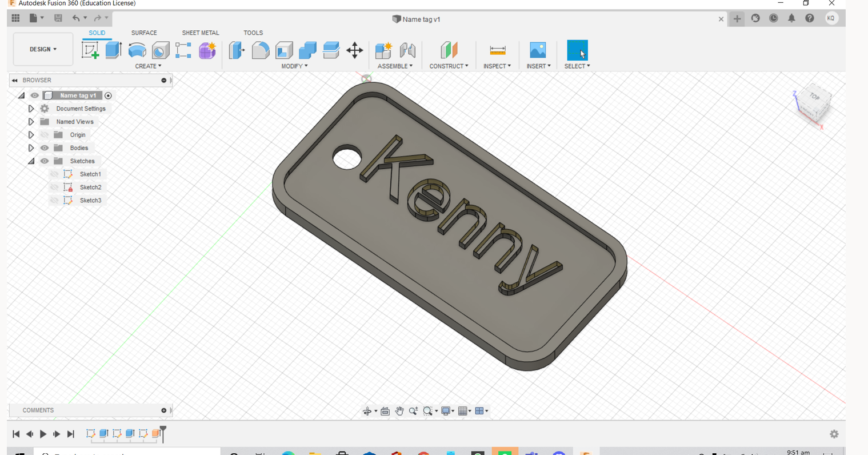Click the activate radio button beside Name tag v1
The image size is (868, 455).
click(108, 95)
